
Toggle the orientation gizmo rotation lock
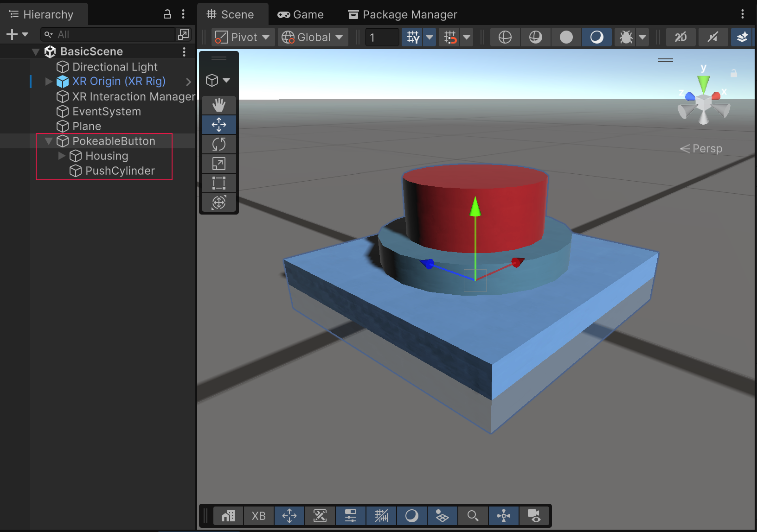pyautogui.click(x=734, y=73)
